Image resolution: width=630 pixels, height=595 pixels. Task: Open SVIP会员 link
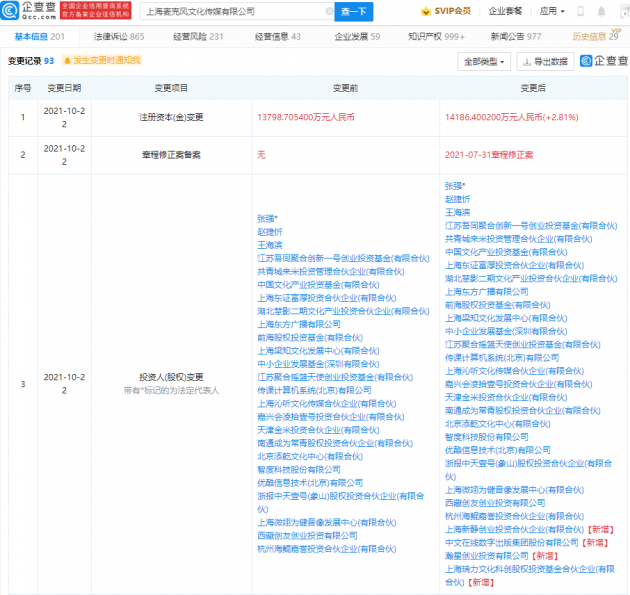click(446, 11)
